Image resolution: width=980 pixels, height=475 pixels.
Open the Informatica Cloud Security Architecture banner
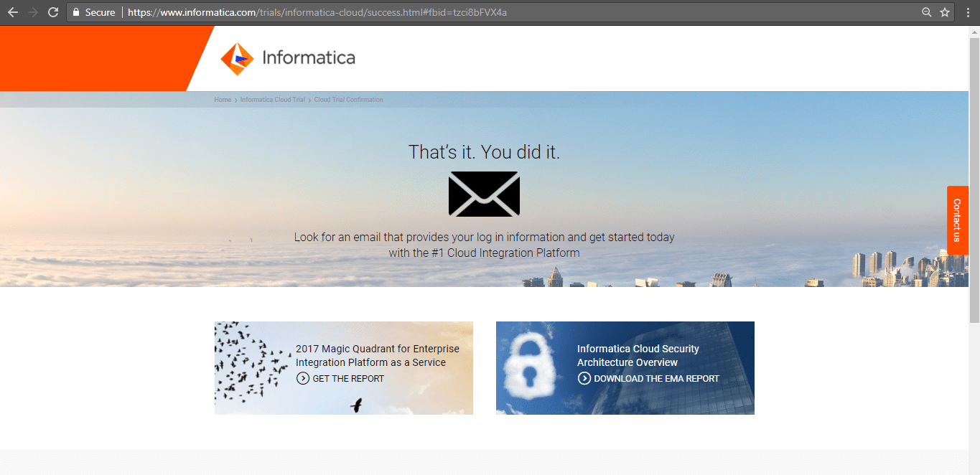(625, 368)
